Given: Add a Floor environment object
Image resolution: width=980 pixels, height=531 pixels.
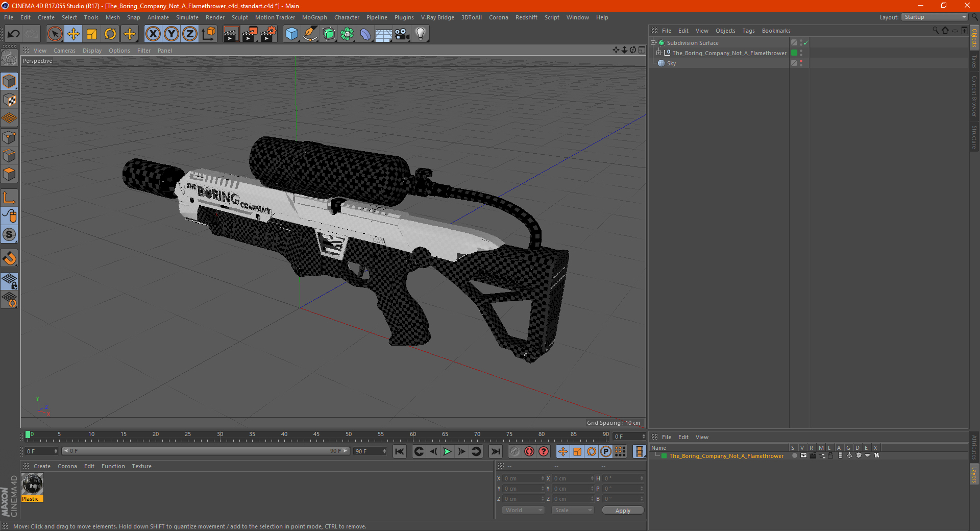Looking at the screenshot, I should click(383, 34).
